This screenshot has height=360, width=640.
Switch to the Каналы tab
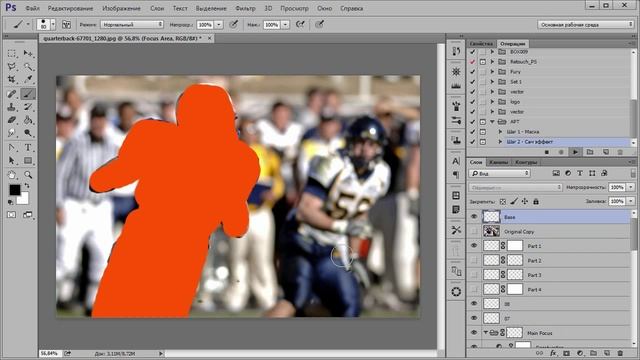click(x=498, y=162)
